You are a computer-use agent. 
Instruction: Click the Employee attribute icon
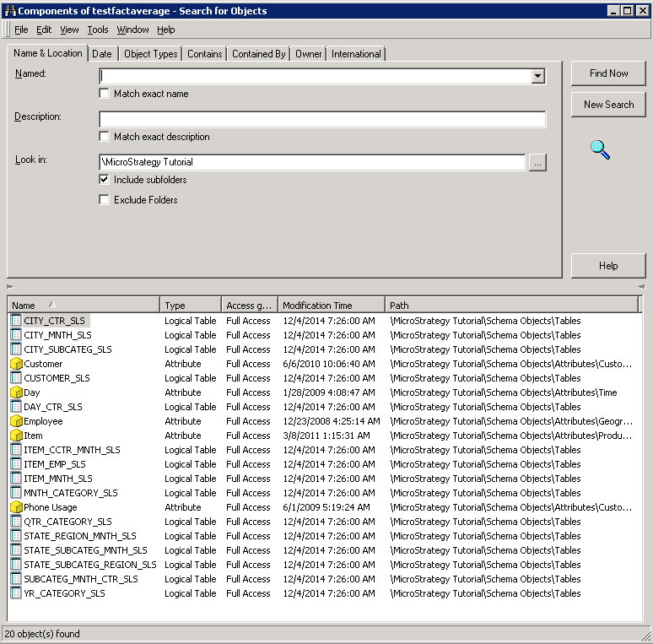pyautogui.click(x=16, y=420)
